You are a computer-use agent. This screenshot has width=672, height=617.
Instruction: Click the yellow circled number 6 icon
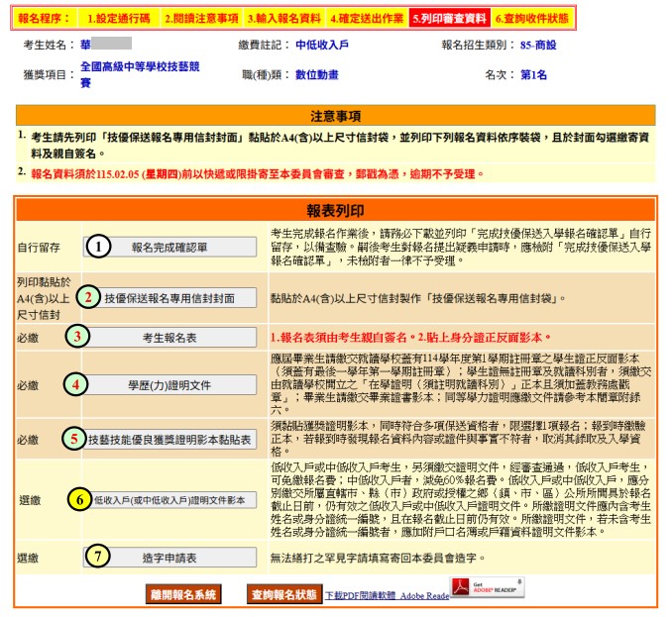click(x=80, y=500)
